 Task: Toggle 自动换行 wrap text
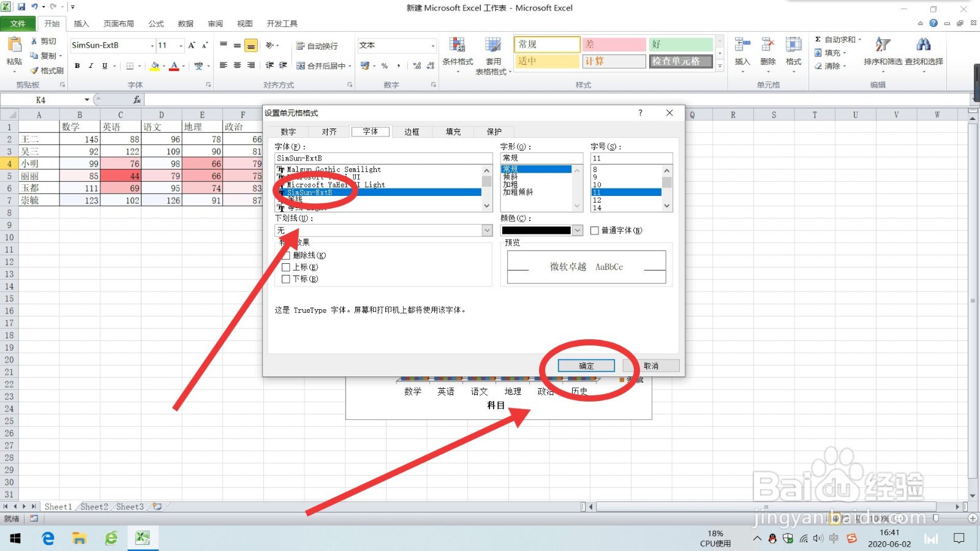pos(317,46)
